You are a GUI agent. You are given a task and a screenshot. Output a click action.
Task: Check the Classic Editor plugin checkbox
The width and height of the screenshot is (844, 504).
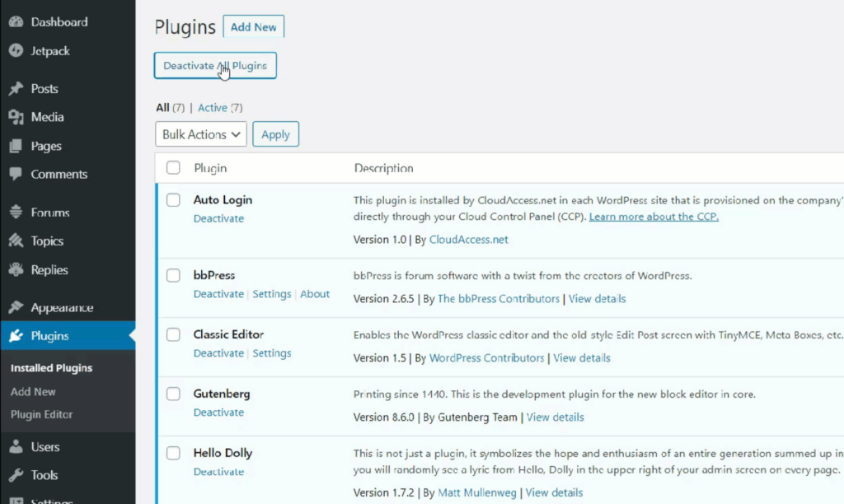pyautogui.click(x=173, y=334)
